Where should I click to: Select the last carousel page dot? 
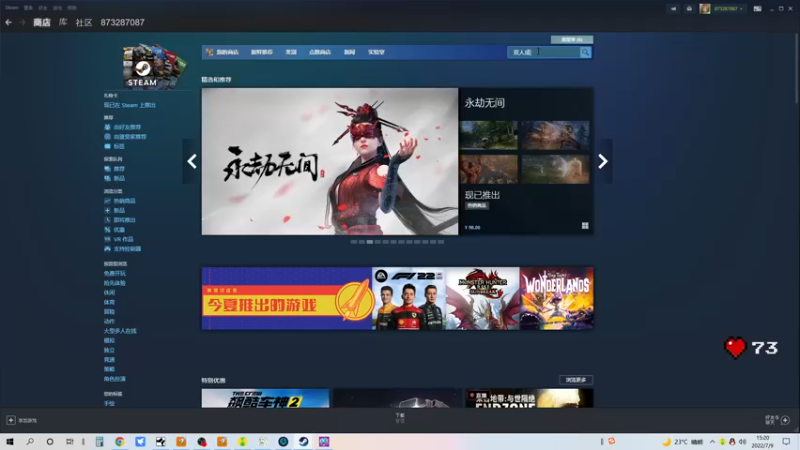441,242
